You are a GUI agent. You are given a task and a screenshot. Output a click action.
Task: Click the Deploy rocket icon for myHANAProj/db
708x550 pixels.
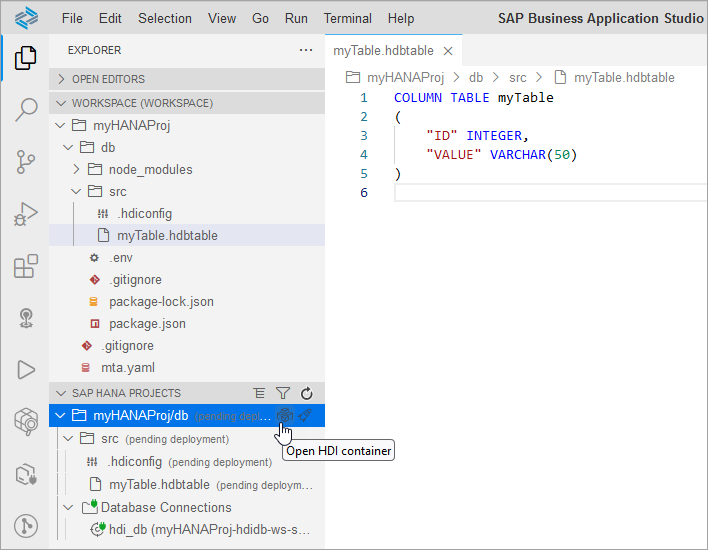(306, 415)
